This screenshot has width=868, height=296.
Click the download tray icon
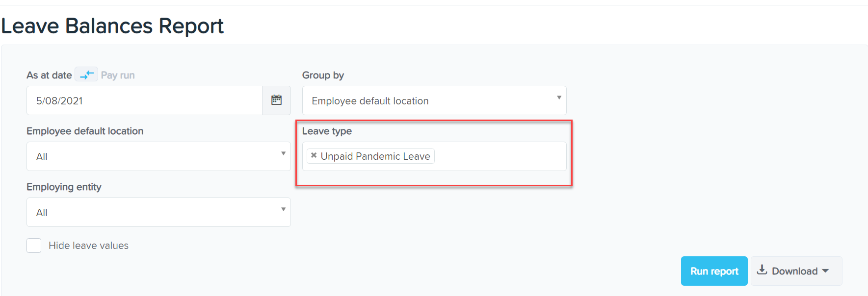point(762,270)
